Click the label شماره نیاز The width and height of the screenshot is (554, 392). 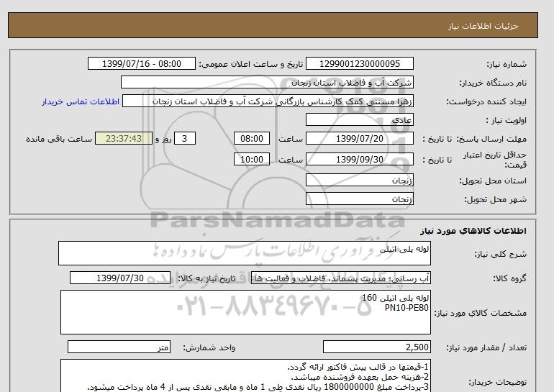click(x=507, y=64)
